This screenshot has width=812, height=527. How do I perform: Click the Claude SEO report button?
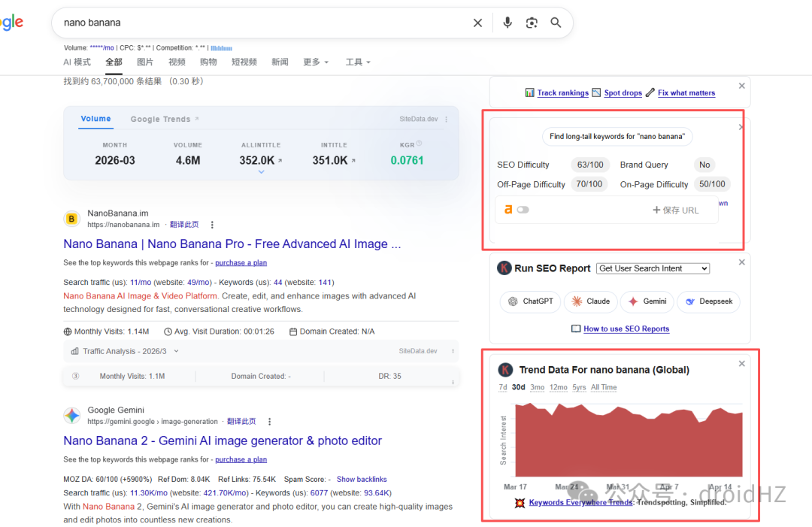click(591, 301)
